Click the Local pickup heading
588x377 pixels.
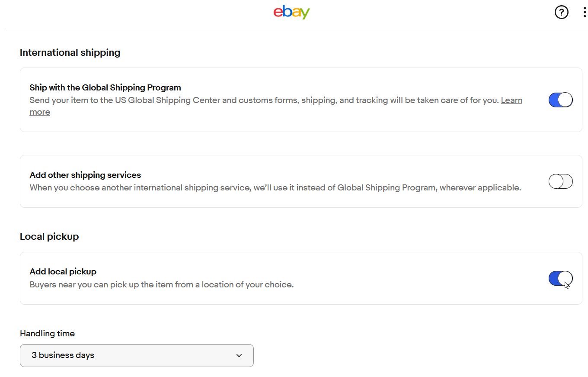click(x=49, y=236)
